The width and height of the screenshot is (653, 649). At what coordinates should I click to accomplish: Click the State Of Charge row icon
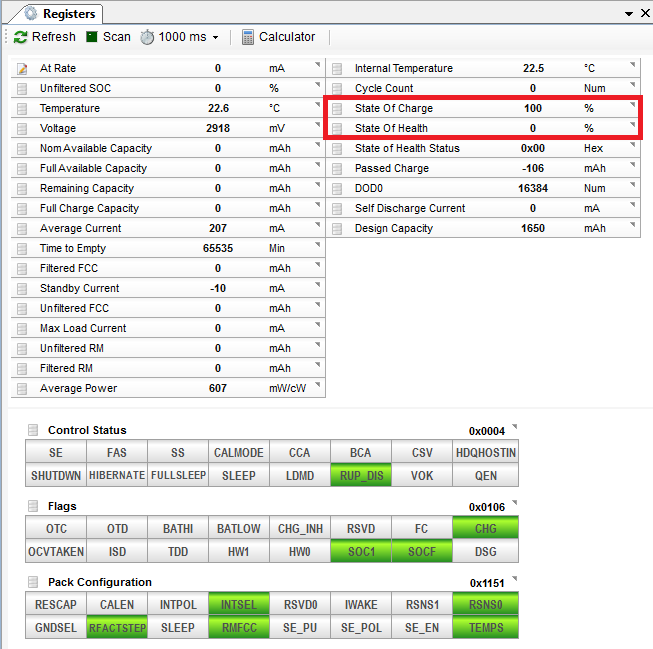337,108
